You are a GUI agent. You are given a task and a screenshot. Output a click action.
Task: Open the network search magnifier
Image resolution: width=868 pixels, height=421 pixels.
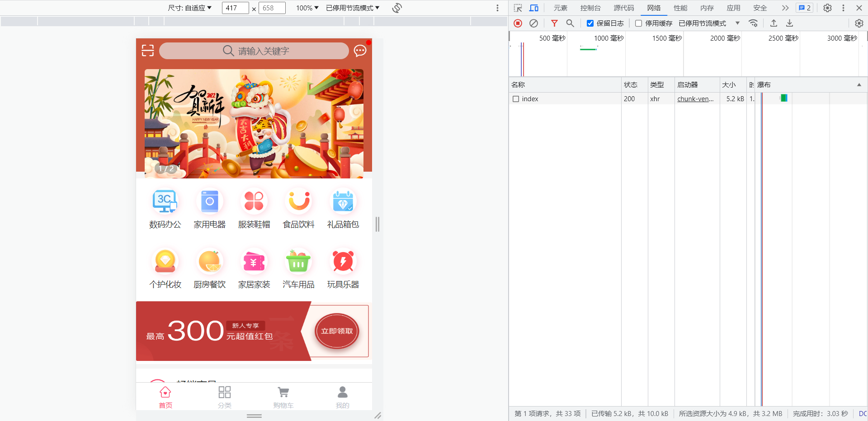(570, 23)
